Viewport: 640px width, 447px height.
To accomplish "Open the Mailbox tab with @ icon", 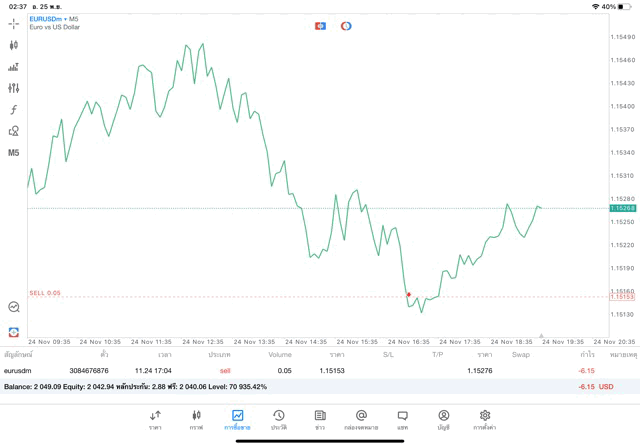I will point(361,419).
